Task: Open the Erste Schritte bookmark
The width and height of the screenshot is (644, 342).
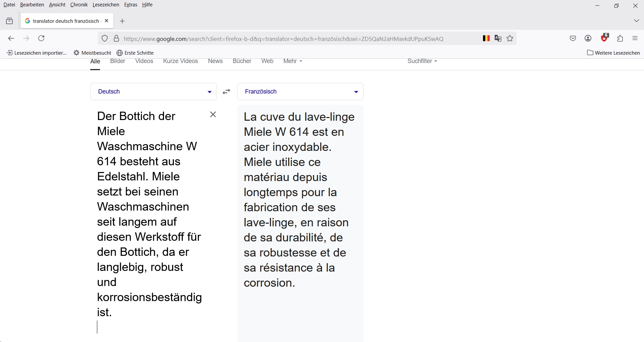Action: pos(135,53)
